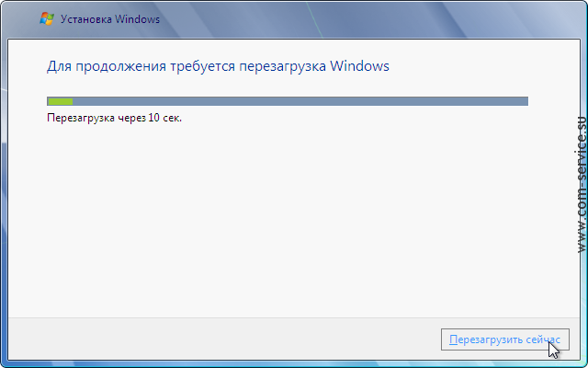The image size is (588, 368).
Task: Click the number 10 in countdown label
Action: coord(153,118)
